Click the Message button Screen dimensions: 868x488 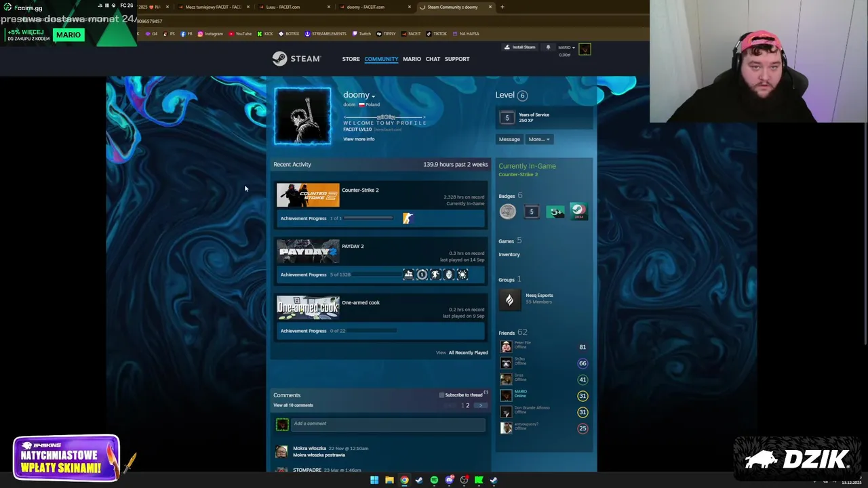509,139
